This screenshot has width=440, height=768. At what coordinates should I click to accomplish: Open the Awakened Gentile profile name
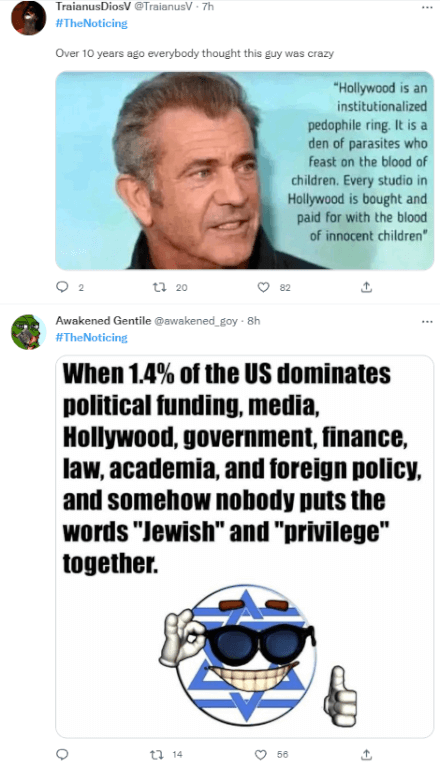[103, 321]
